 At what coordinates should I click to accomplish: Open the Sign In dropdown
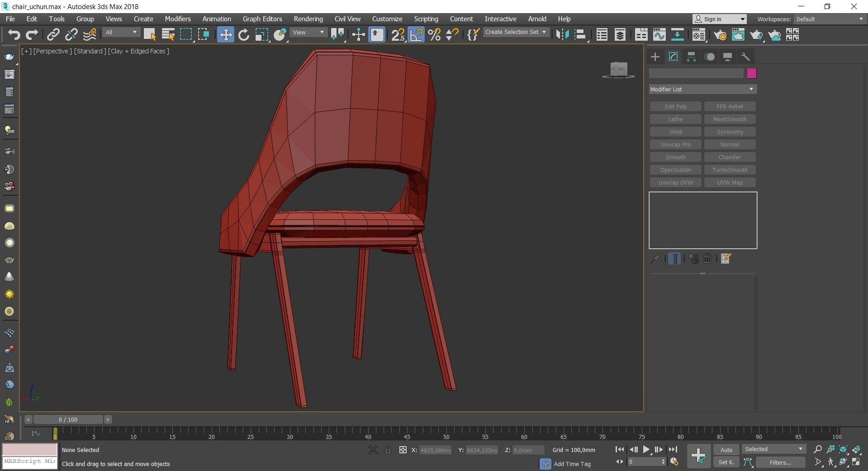(719, 19)
